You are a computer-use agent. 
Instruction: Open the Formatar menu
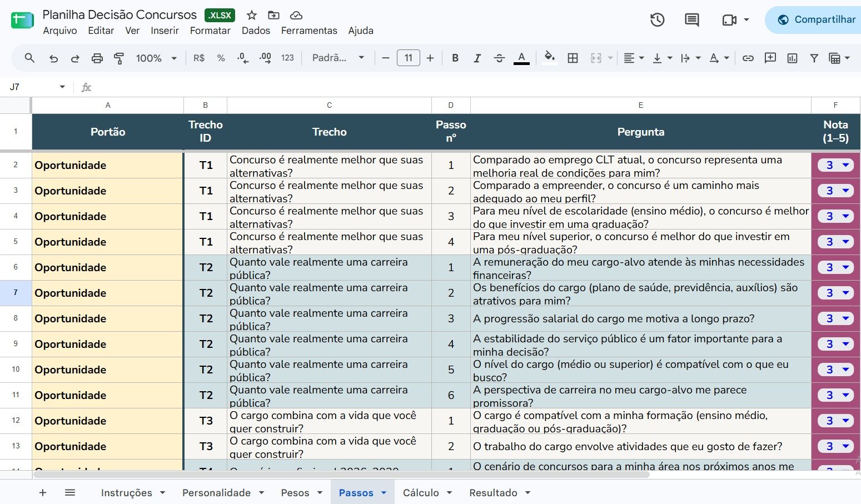210,31
